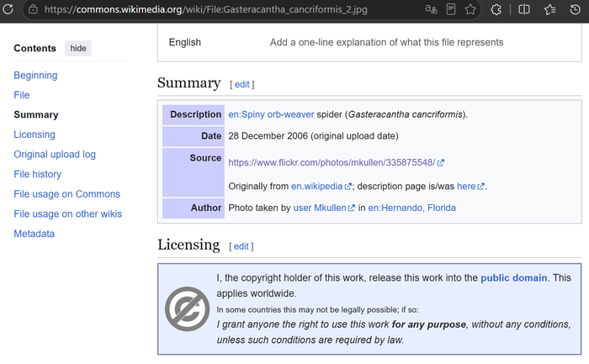Click the Contents sidebar title
The width and height of the screenshot is (589, 364).
click(x=35, y=49)
